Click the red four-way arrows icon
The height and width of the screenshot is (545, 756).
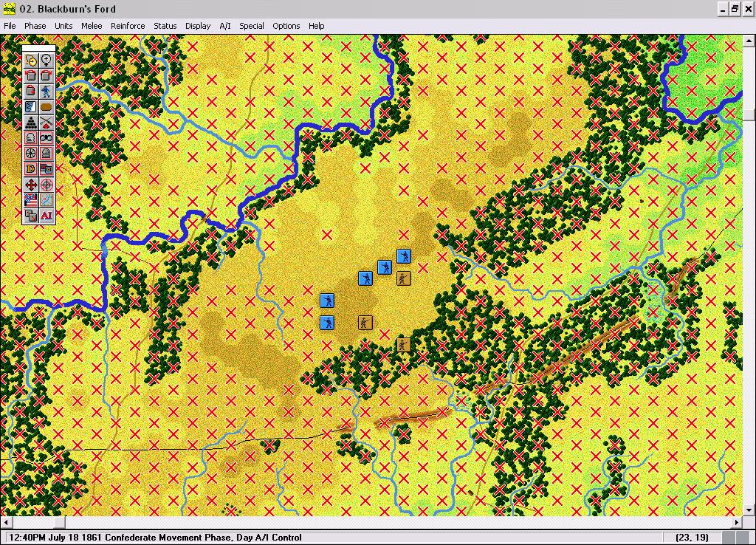tap(31, 184)
